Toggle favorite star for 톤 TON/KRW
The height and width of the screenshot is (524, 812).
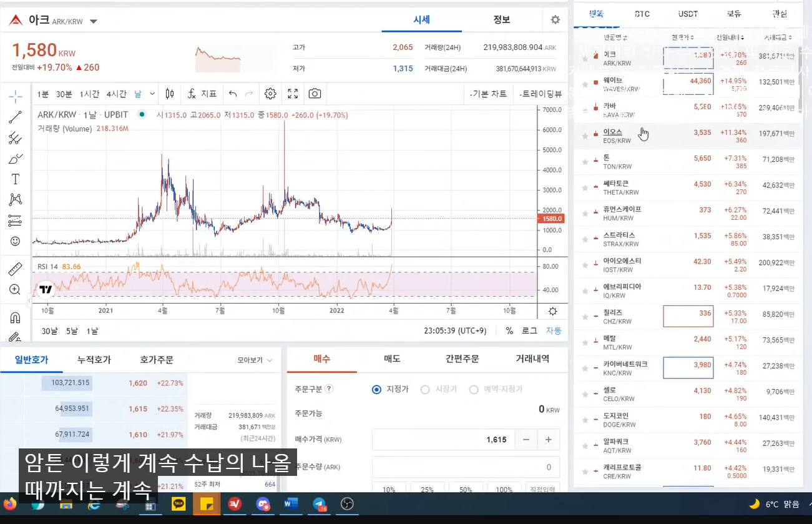pyautogui.click(x=585, y=162)
